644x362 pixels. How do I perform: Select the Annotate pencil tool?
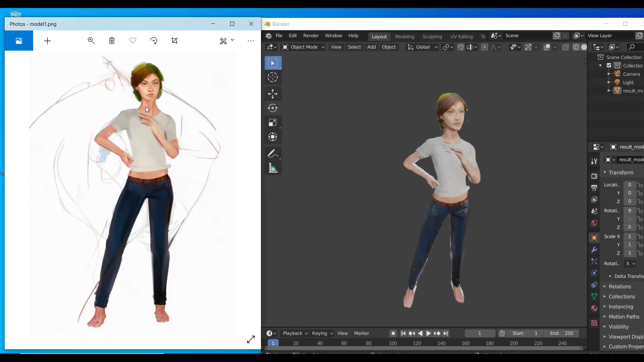point(273,154)
